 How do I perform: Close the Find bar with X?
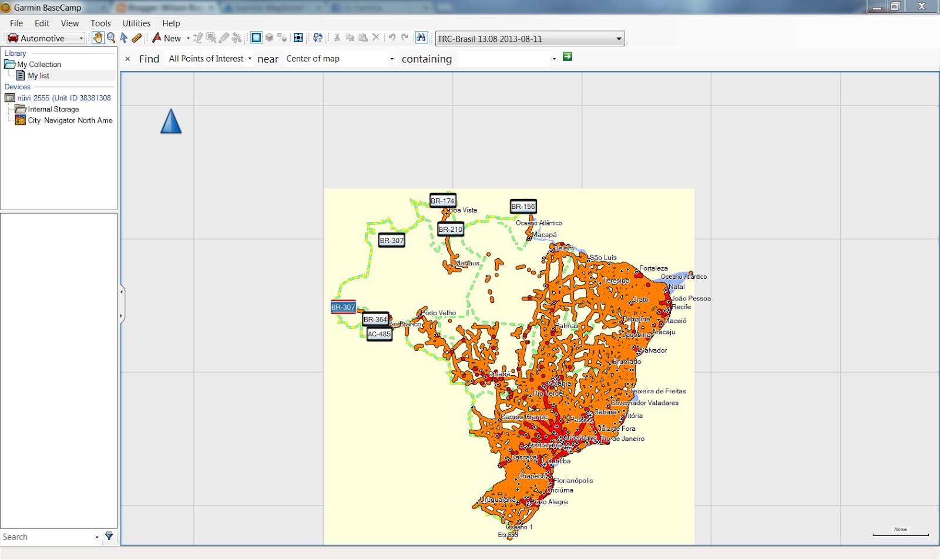pos(127,59)
